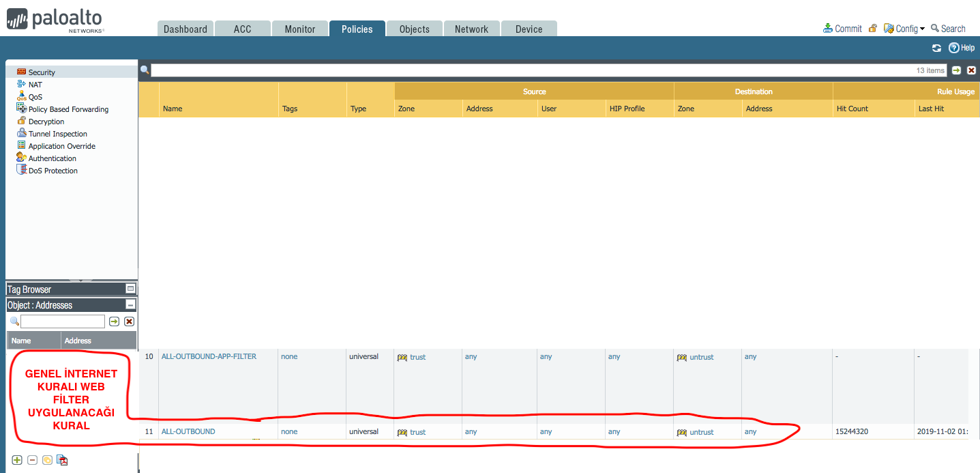This screenshot has width=980, height=473.
Task: Open the Help page
Action: click(962, 48)
